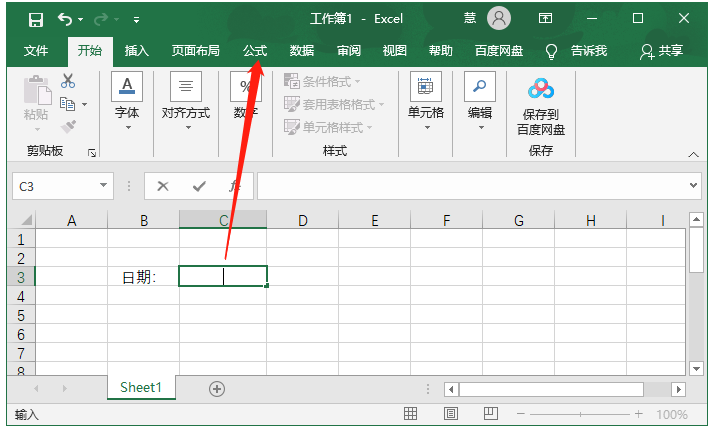
Task: Open the 页面布局 tab
Action: point(195,50)
